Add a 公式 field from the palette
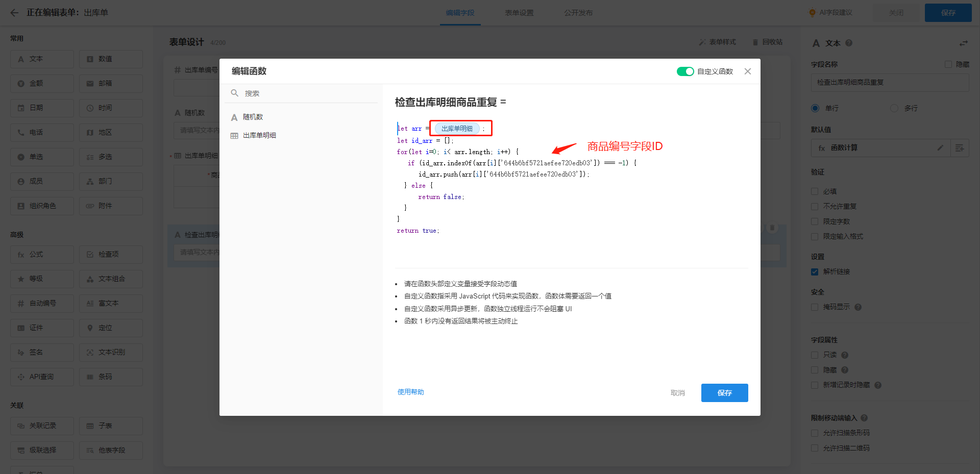This screenshot has width=980, height=474. [42, 255]
